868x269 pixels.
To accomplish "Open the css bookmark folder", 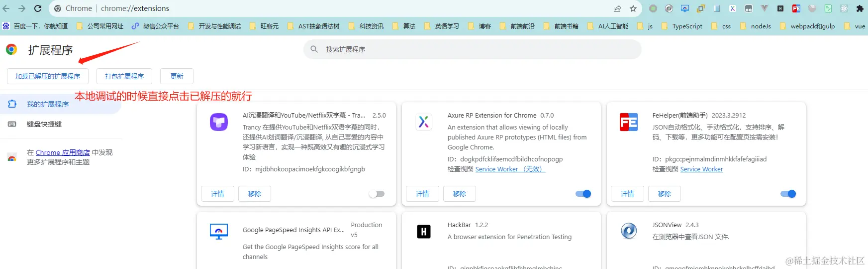I will pyautogui.click(x=721, y=26).
